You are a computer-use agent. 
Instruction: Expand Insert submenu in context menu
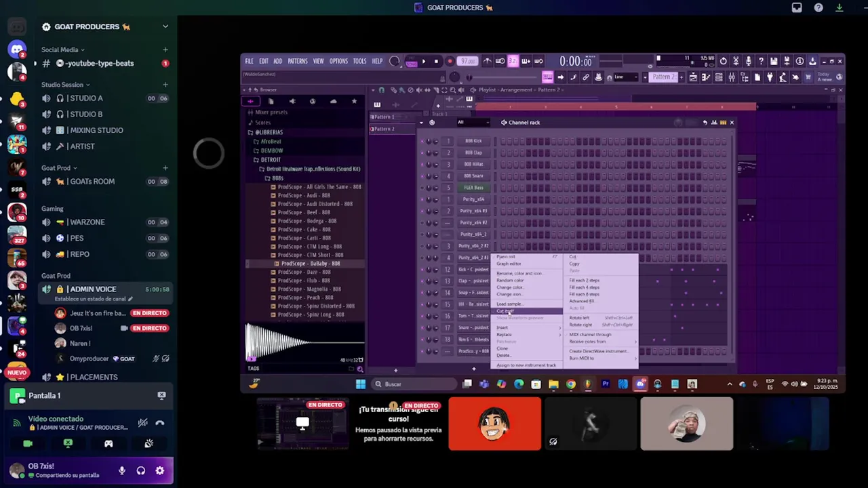click(x=527, y=328)
